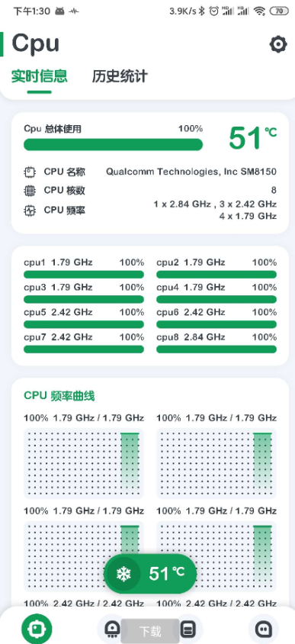Viewport: 295px width, 644px height.
Task: Tap the first CPU frequency curve chart
Action: coord(84,463)
